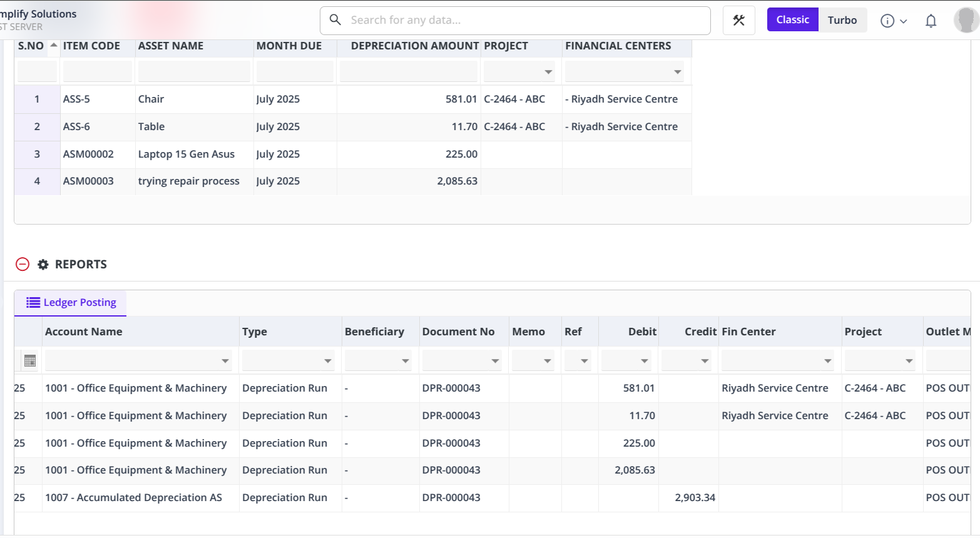Click the calendar filter icon in ledger grid
The image size is (980, 538).
(x=29, y=361)
